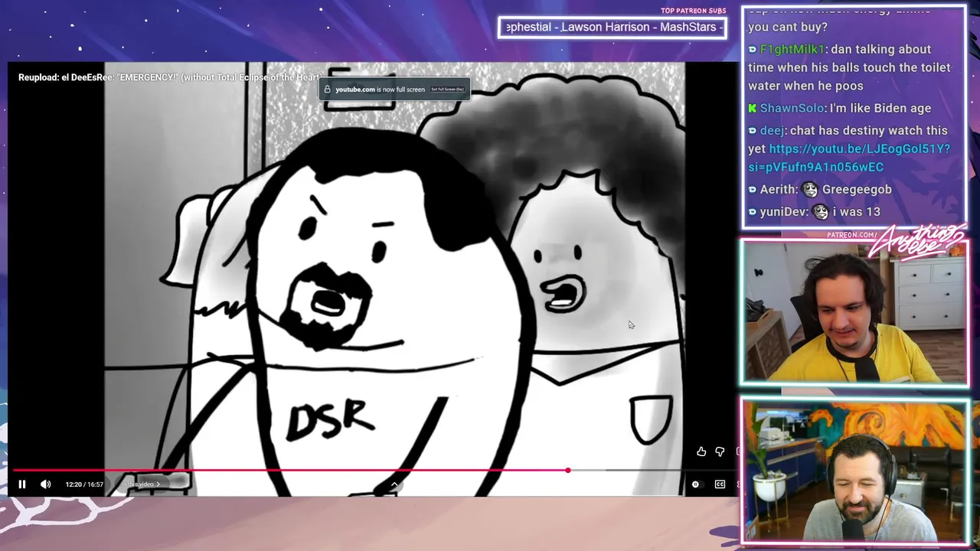Click the emote in yuniDev's message
The height and width of the screenshot is (551, 980).
click(x=821, y=211)
